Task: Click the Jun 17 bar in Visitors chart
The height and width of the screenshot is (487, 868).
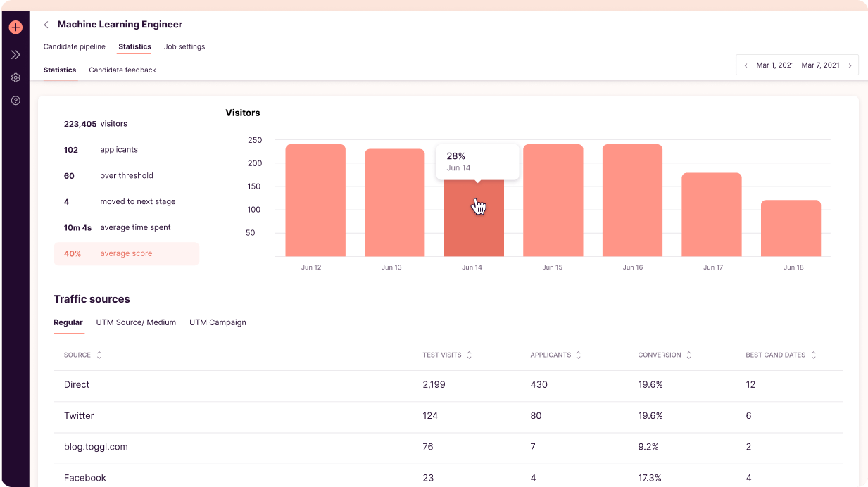Action: 712,215
